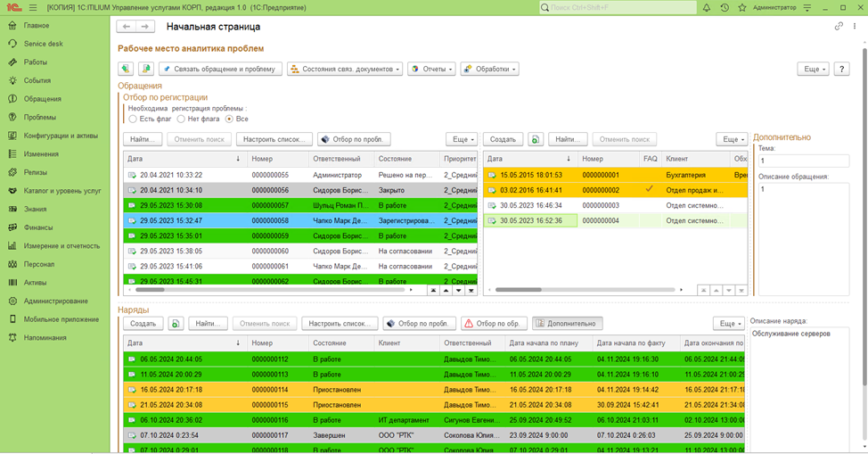Click the first green toolbar icon under title
The width and height of the screenshot is (868, 454).
pos(126,69)
